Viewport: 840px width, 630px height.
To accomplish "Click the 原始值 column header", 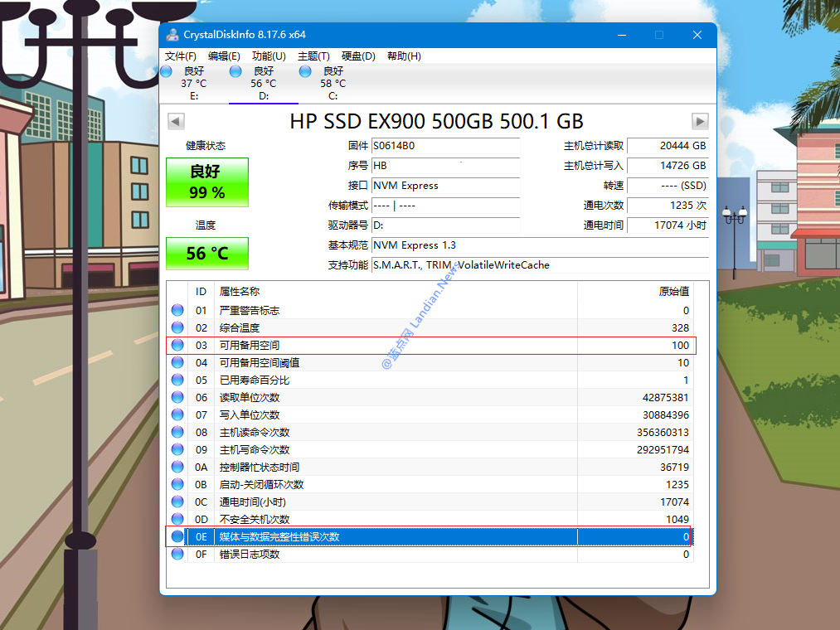I will point(635,292).
